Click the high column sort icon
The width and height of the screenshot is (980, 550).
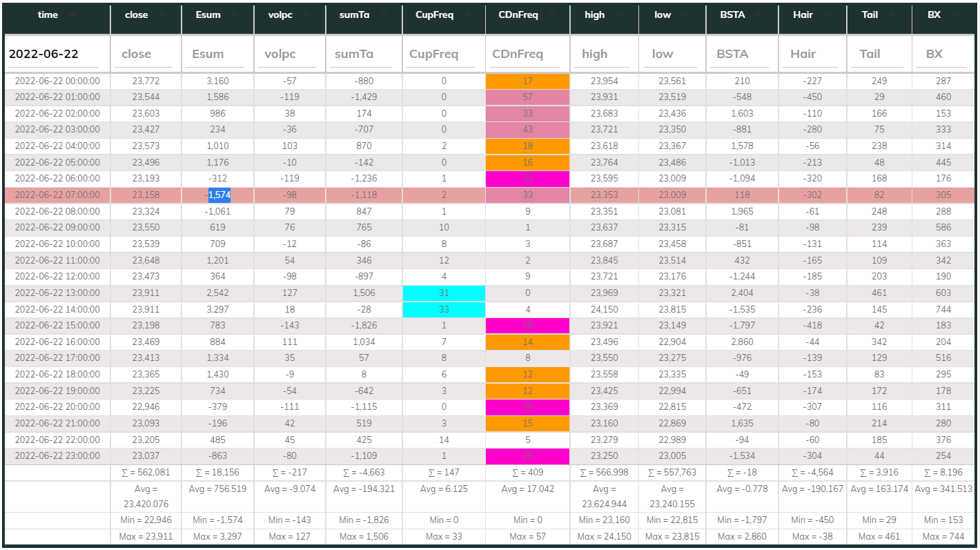click(619, 14)
